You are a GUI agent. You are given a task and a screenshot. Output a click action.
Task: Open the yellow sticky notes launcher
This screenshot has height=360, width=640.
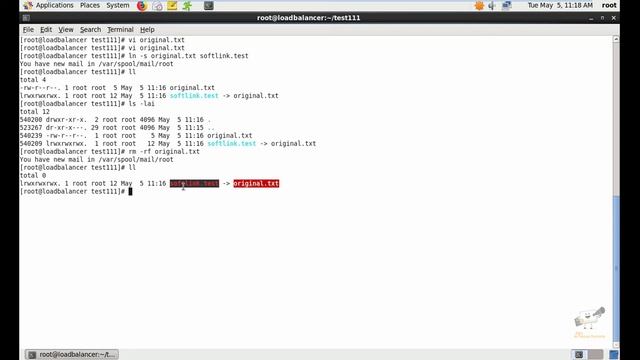[172, 6]
